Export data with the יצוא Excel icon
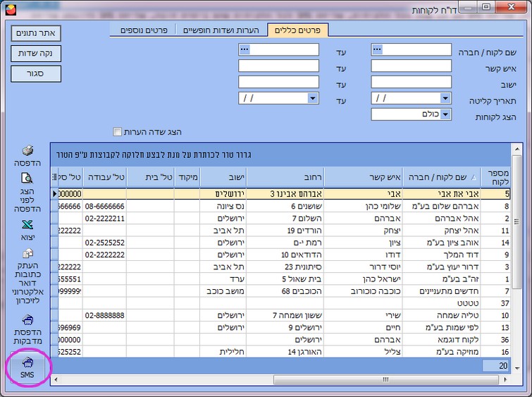 [27, 226]
